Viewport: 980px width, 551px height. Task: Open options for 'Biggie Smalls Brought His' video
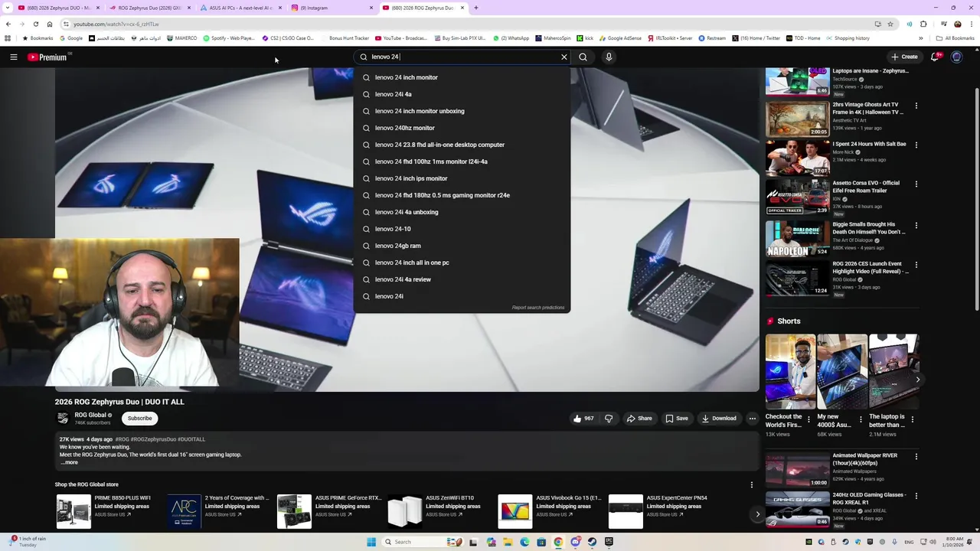pyautogui.click(x=916, y=226)
